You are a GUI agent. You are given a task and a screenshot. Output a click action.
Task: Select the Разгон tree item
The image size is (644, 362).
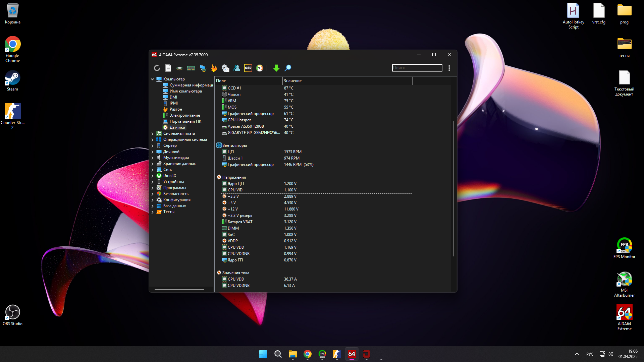(x=176, y=109)
